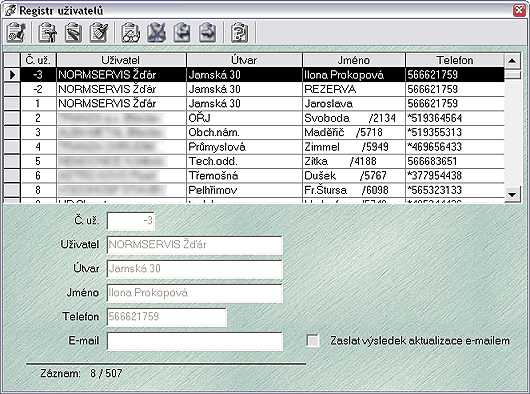This screenshot has height=394, width=530.
Task: Click the Jaroslava name cell
Action: (354, 103)
